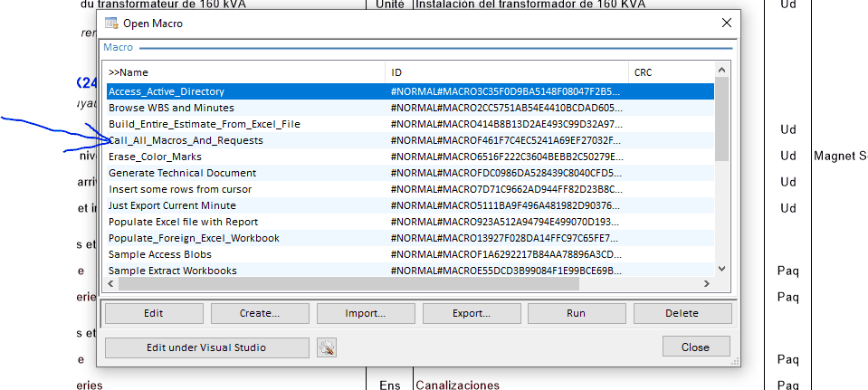Pick the Populate Excel file with Report macro
The height and width of the screenshot is (390, 868).
[183, 222]
